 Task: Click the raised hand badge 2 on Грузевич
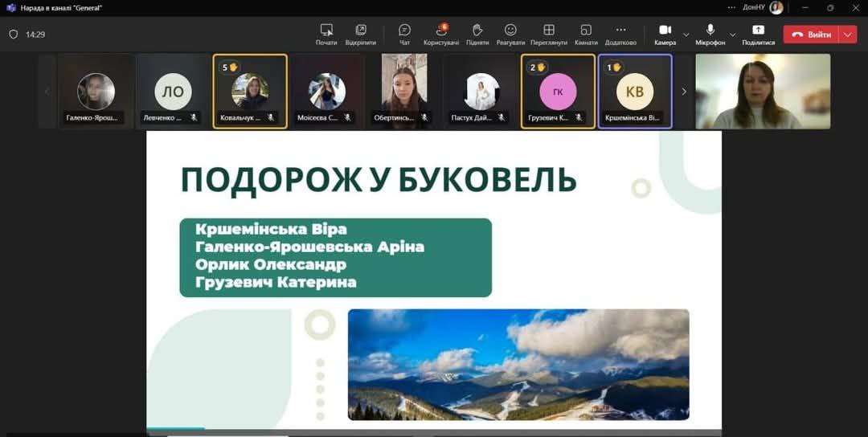click(x=538, y=67)
